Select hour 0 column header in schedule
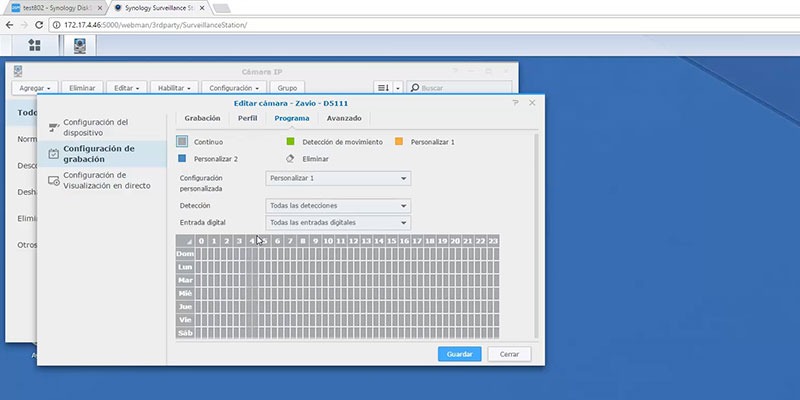This screenshot has width=800, height=400. tap(201, 241)
